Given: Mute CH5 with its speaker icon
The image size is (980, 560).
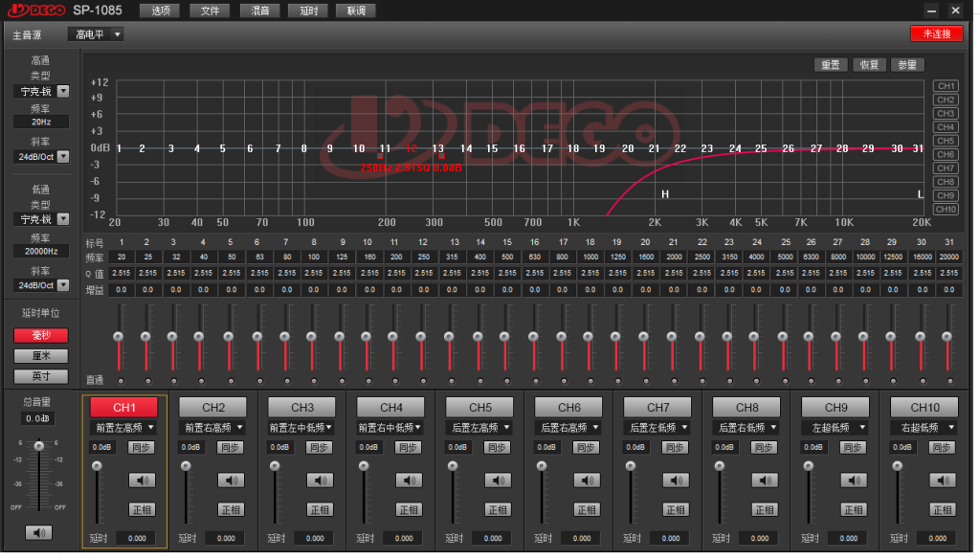Looking at the screenshot, I should point(498,480).
